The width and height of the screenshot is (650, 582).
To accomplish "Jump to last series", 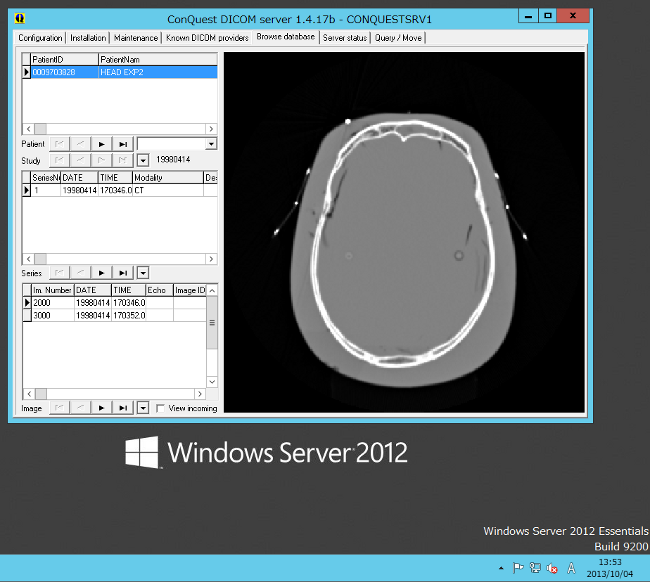I will [x=123, y=273].
